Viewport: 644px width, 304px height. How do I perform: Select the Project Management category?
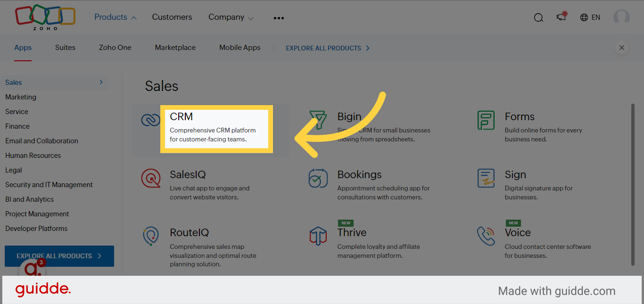click(x=37, y=214)
